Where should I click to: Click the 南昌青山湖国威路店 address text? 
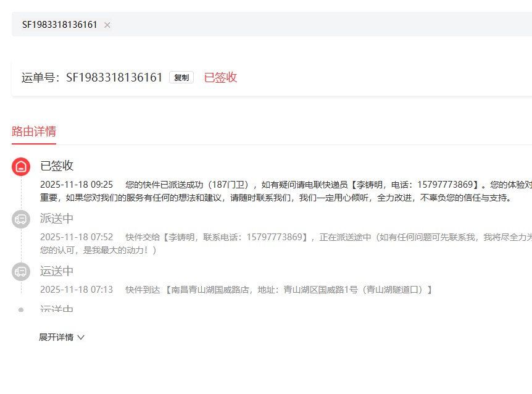pyautogui.click(x=210, y=290)
